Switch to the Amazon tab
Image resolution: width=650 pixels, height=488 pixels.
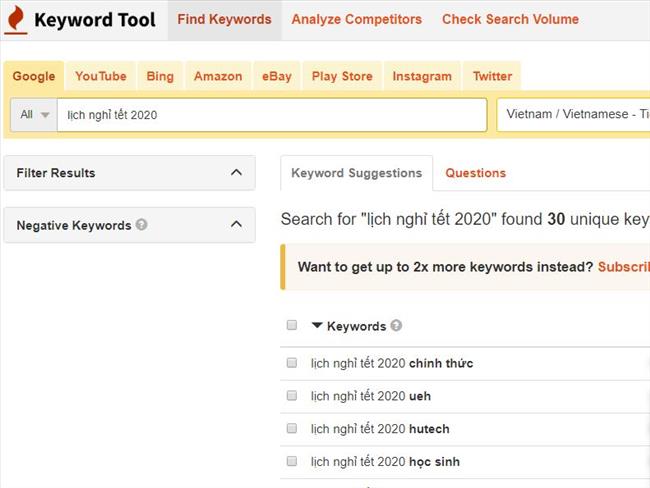(218, 76)
